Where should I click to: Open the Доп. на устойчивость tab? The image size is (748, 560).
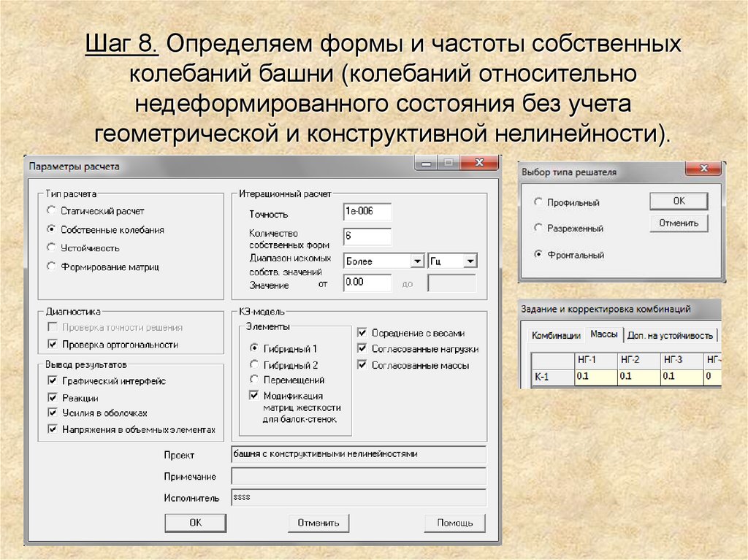coord(670,335)
